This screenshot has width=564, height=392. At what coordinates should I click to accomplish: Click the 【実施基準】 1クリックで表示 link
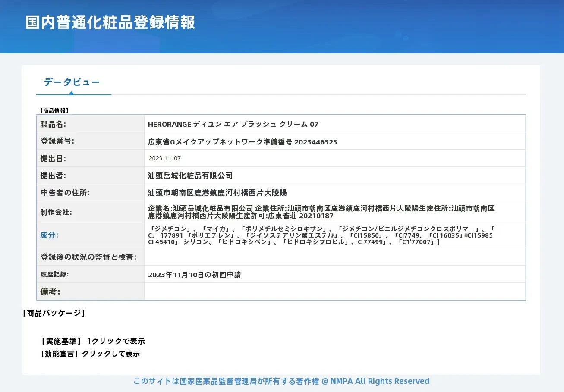pos(92,341)
